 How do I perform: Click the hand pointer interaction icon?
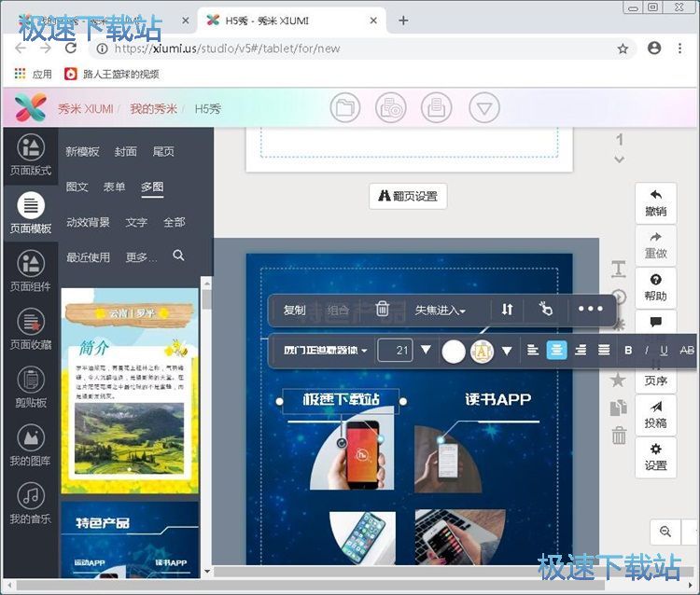tap(546, 309)
